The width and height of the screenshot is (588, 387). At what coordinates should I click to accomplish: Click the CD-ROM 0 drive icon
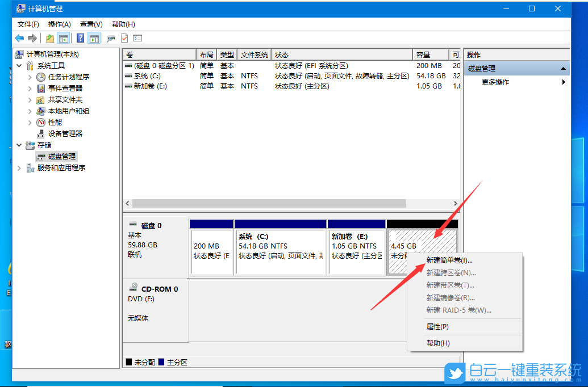(x=133, y=287)
